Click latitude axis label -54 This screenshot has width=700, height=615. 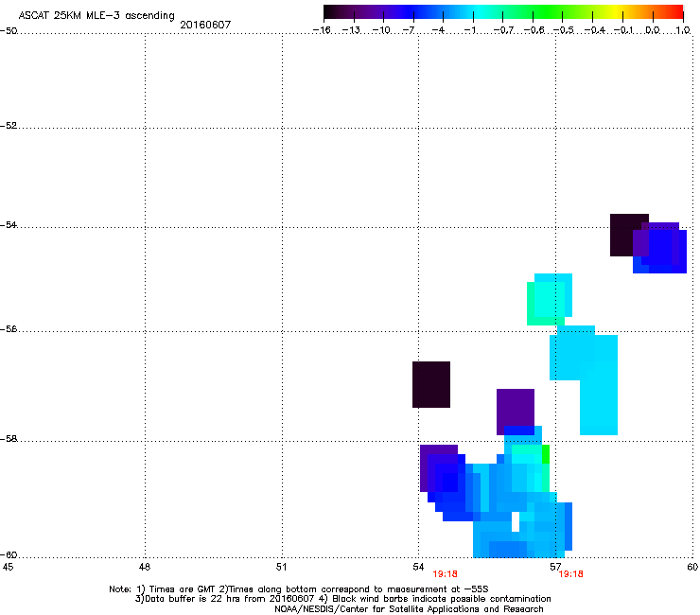9,224
